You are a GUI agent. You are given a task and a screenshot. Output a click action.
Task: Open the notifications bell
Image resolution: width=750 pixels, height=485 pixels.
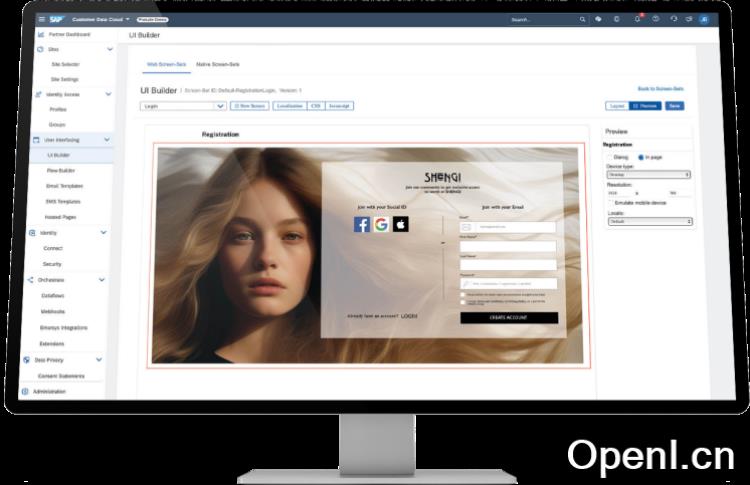click(x=637, y=19)
